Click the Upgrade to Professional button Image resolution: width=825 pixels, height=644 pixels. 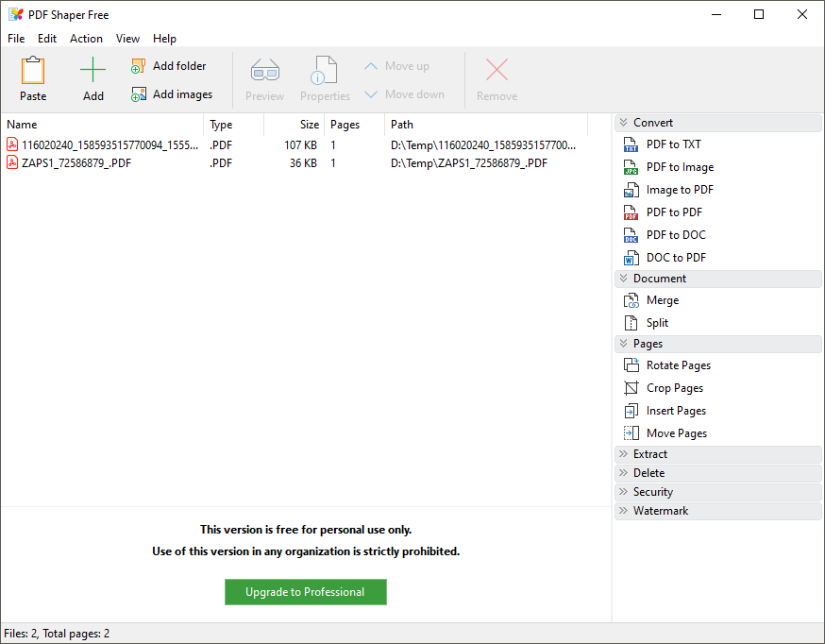coord(305,592)
